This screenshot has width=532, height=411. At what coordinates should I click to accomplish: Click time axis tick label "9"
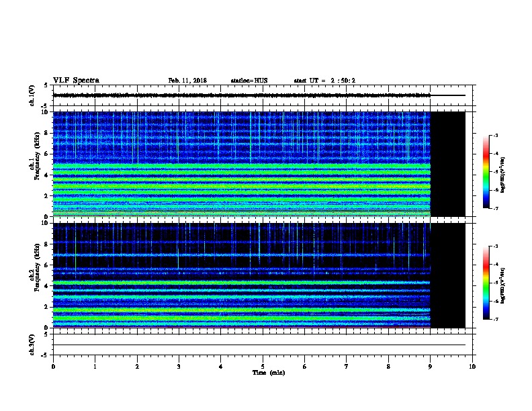[430, 367]
